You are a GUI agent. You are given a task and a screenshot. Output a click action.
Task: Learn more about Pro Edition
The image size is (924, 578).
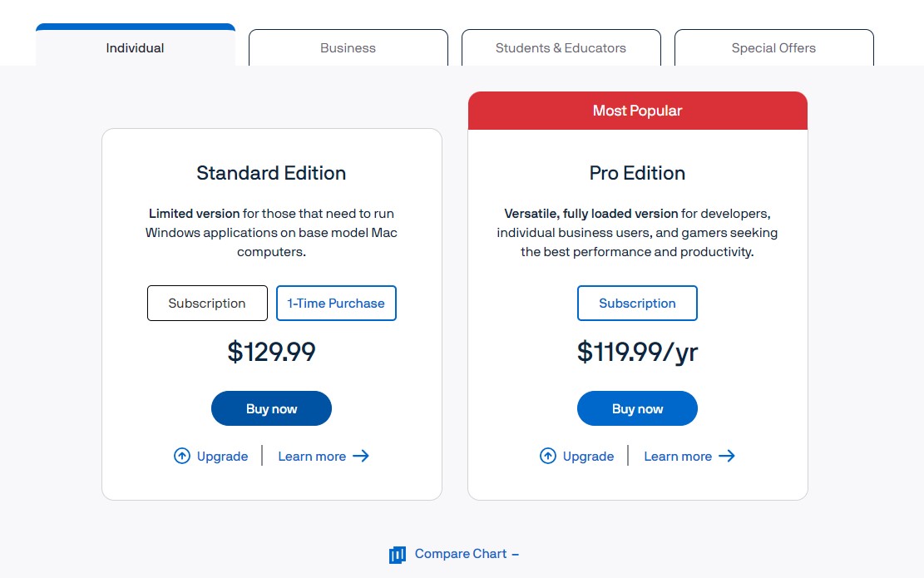coord(678,456)
